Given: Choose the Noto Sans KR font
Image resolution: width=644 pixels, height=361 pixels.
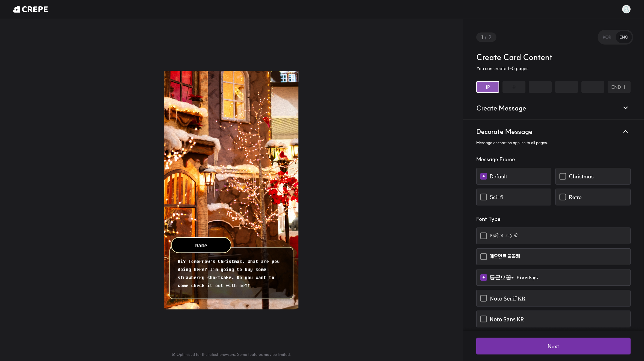Looking at the screenshot, I should click(553, 319).
